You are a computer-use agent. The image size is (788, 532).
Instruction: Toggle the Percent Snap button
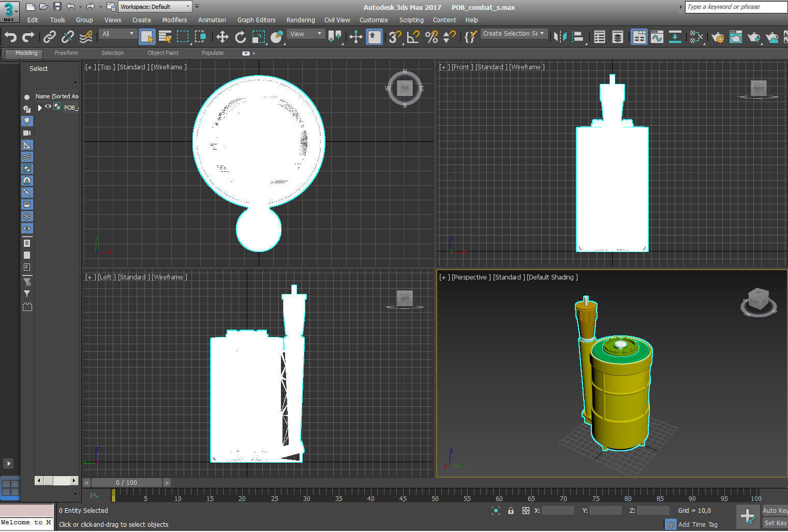pos(432,37)
